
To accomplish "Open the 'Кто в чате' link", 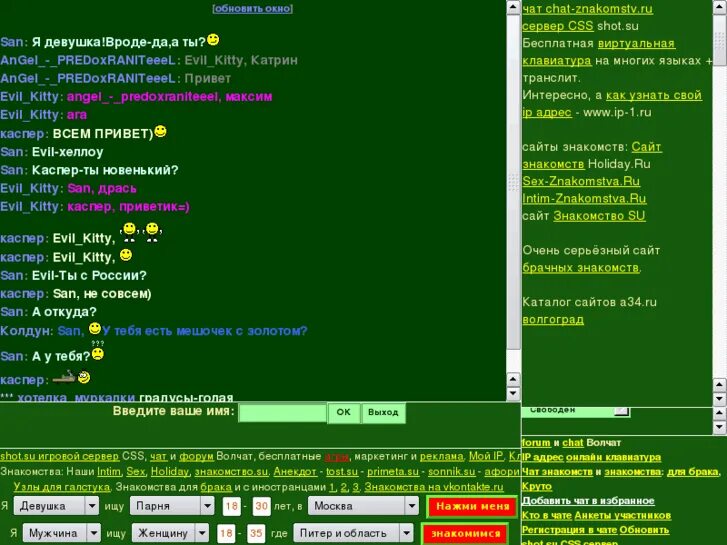I will (x=547, y=515).
